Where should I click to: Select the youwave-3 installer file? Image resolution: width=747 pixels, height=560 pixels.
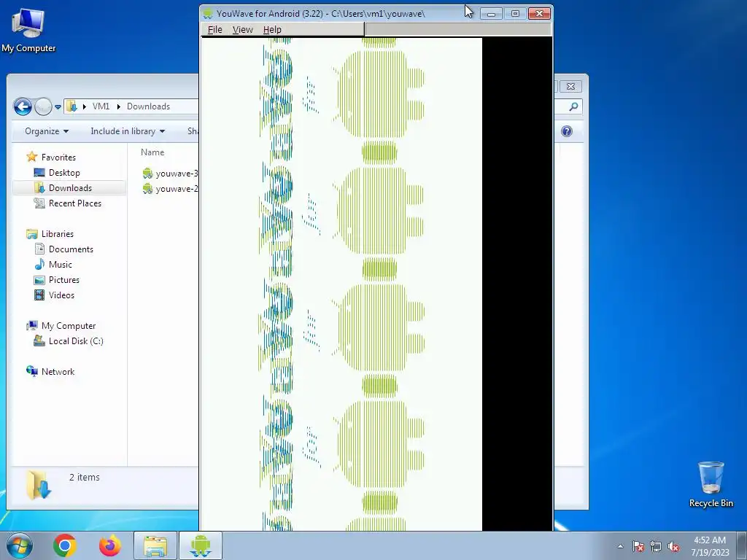[170, 174]
